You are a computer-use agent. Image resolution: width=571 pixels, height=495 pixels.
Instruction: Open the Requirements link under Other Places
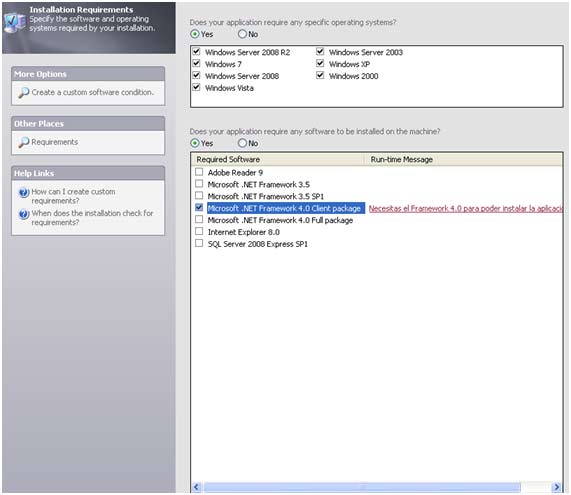point(55,142)
